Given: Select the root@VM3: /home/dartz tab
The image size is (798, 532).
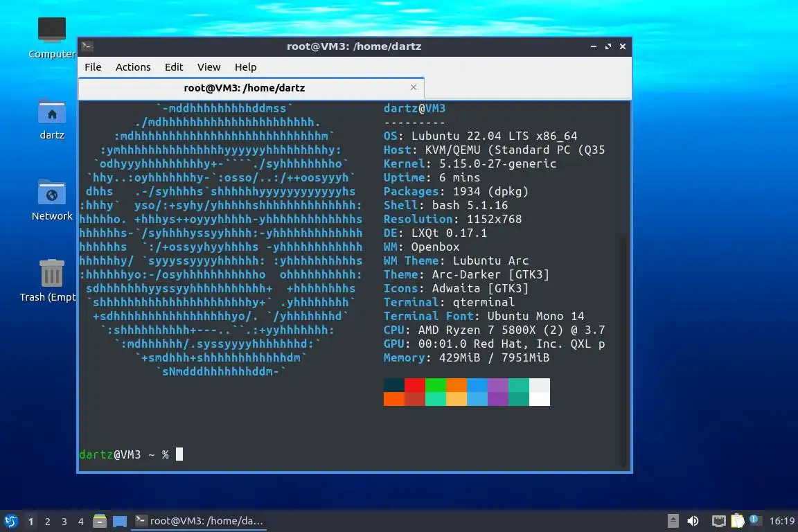Looking at the screenshot, I should point(251,87).
